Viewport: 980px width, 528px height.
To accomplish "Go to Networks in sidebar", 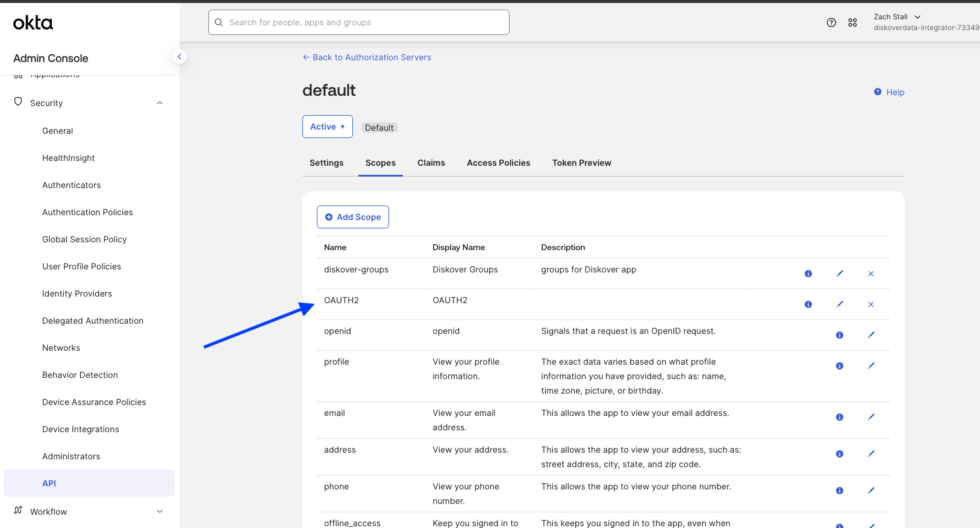I will [x=61, y=348].
